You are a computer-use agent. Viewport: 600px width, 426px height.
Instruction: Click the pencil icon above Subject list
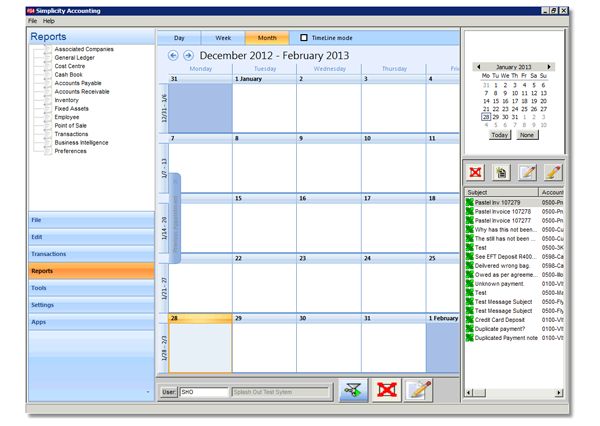pos(553,172)
